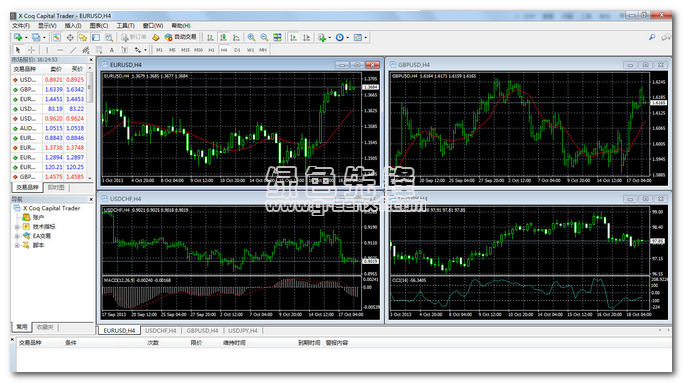Expand the 技术指标 tree node
683x383 pixels.
click(x=17, y=227)
